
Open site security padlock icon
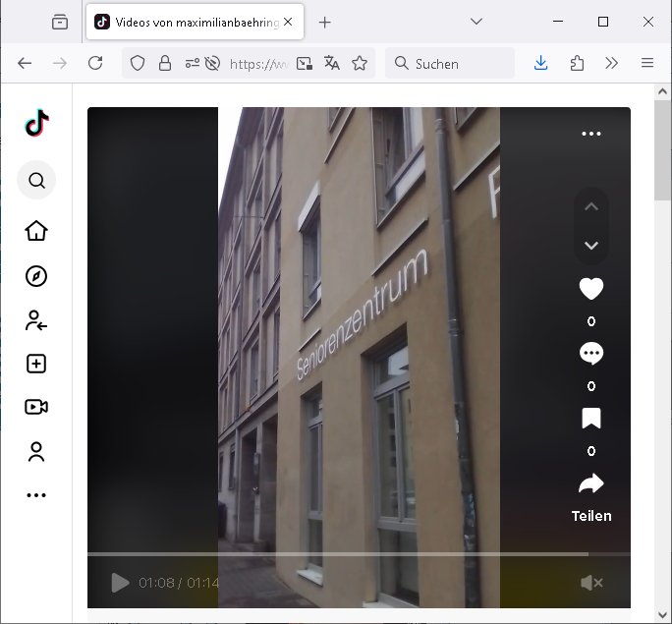[x=165, y=64]
